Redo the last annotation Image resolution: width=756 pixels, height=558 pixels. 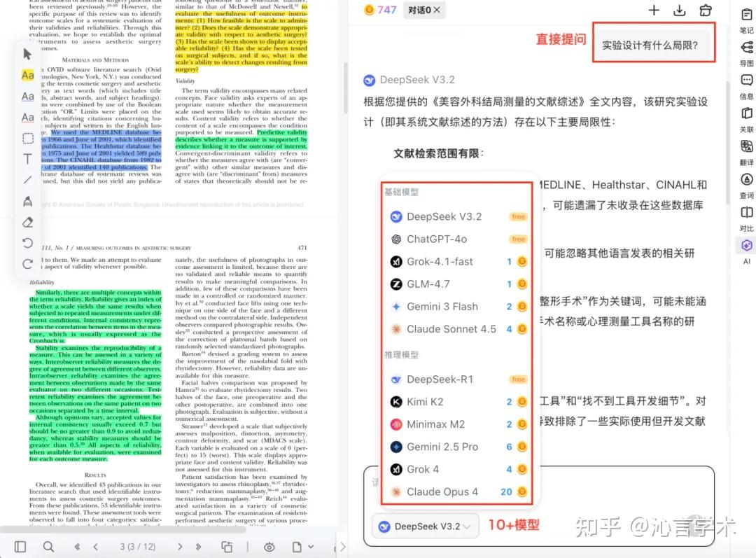click(27, 264)
